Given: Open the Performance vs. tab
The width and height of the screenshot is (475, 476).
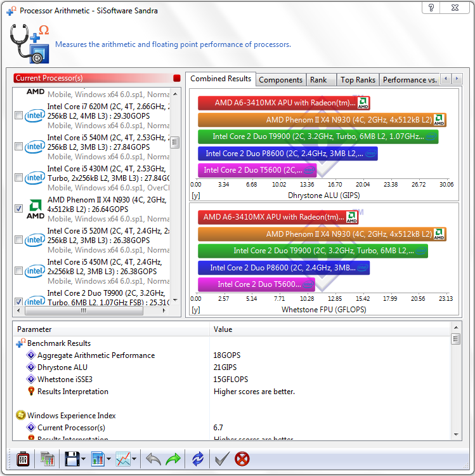Looking at the screenshot, I should pos(410,80).
